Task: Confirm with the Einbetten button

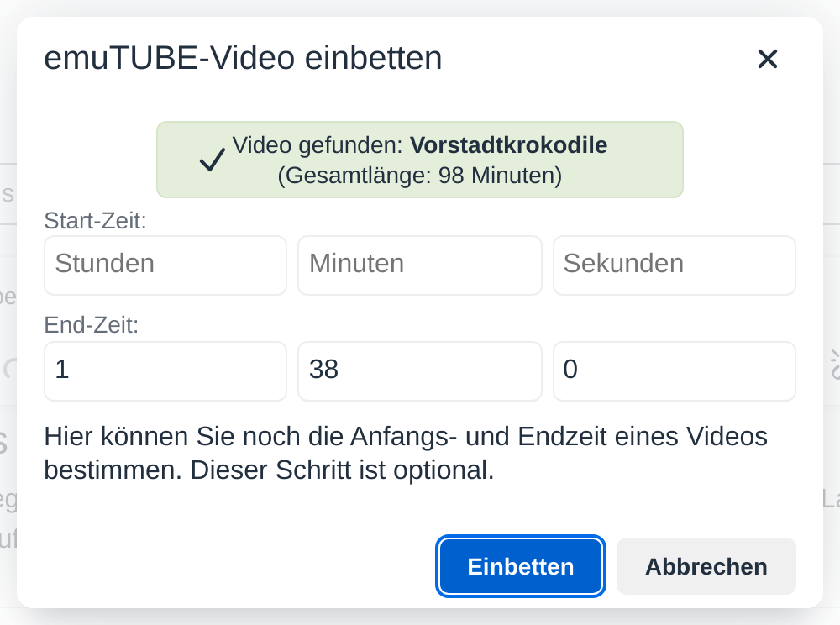Action: (x=520, y=566)
